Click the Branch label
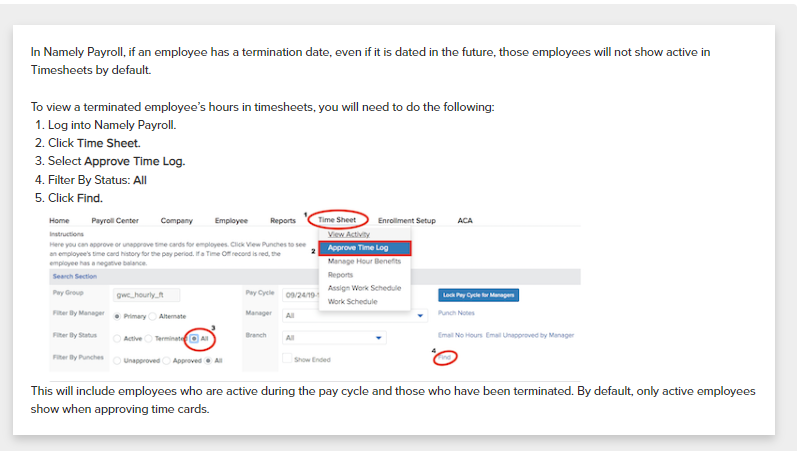 coord(256,335)
